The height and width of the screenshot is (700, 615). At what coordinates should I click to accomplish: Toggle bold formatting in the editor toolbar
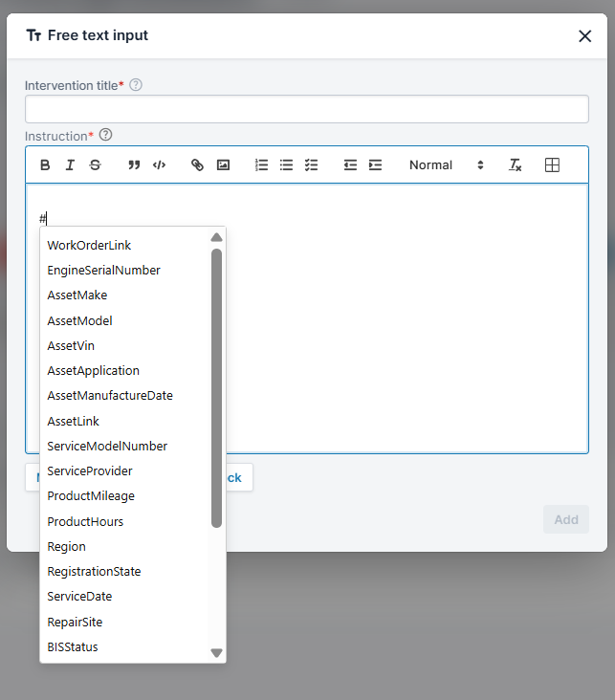coord(45,164)
